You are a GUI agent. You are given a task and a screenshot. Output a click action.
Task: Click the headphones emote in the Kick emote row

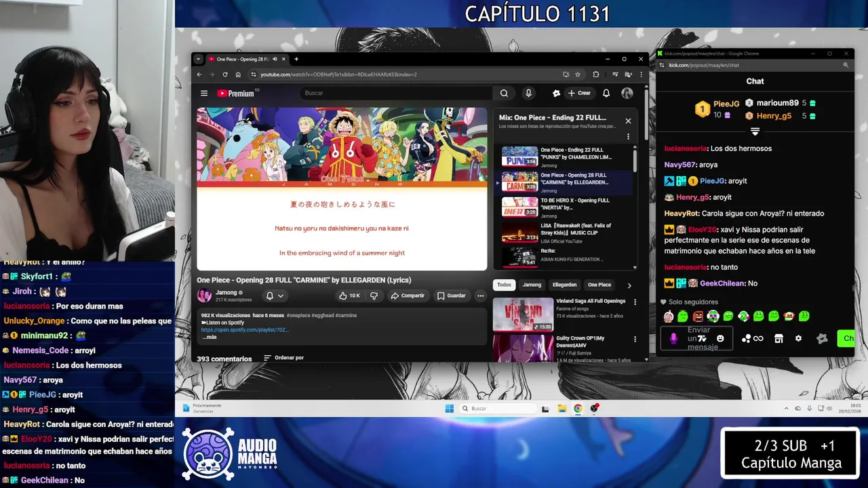713,316
